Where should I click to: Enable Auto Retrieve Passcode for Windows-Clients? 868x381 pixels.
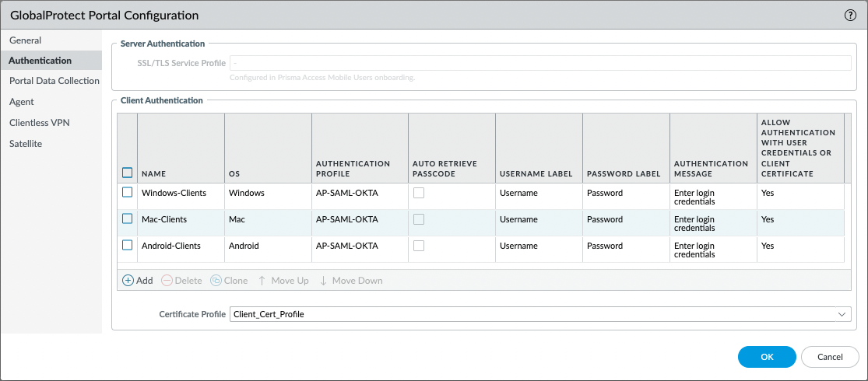click(x=419, y=193)
